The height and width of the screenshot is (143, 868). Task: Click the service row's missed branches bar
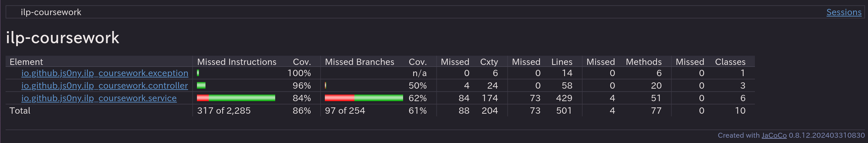(x=364, y=98)
